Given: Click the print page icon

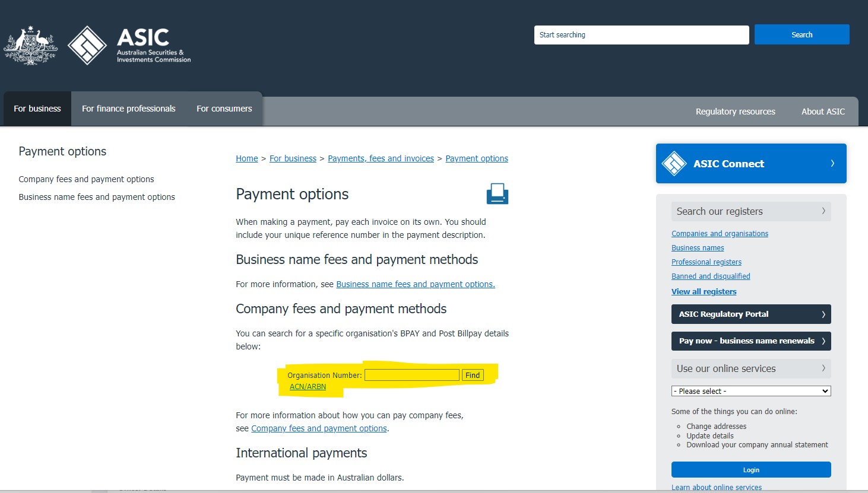Looking at the screenshot, I should [497, 194].
